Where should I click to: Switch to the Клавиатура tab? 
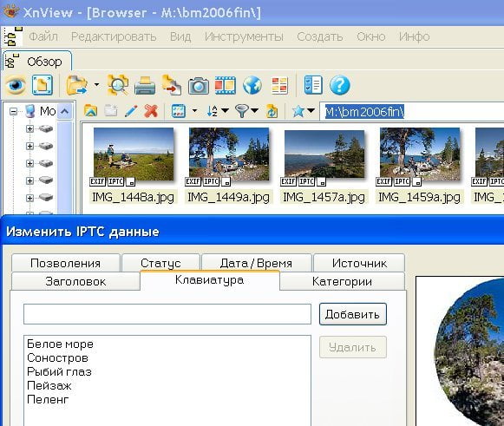(x=210, y=280)
